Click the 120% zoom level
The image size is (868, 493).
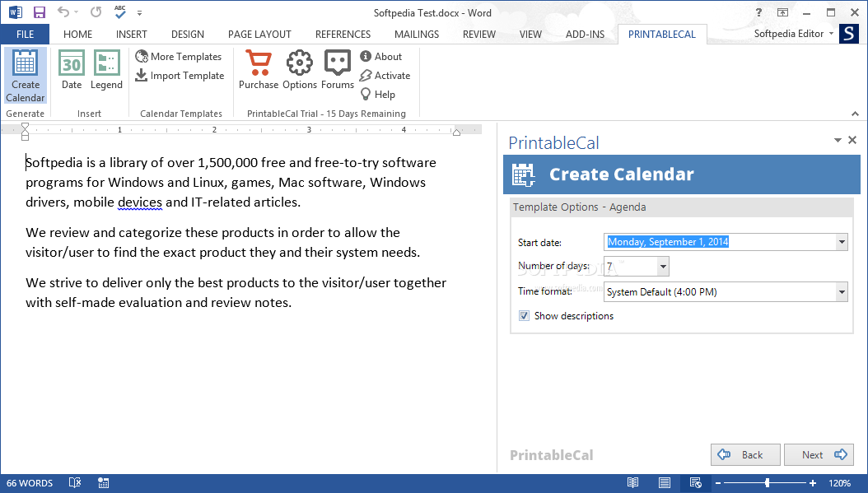click(840, 483)
